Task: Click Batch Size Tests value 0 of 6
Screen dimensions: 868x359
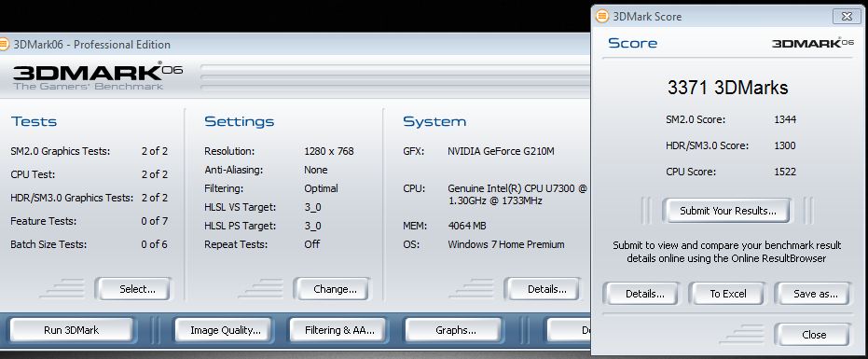Action: coord(155,244)
